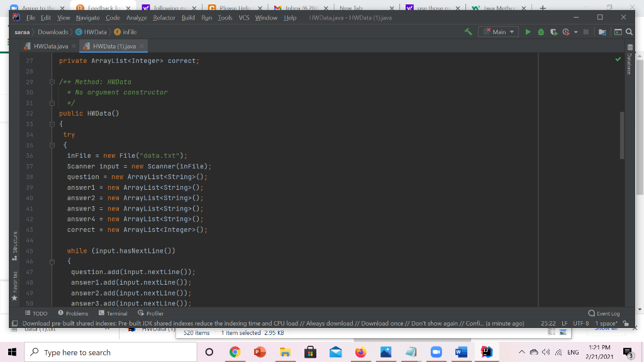644x362 pixels.
Task: Click the saraa breadcrumb root
Action: click(x=22, y=32)
